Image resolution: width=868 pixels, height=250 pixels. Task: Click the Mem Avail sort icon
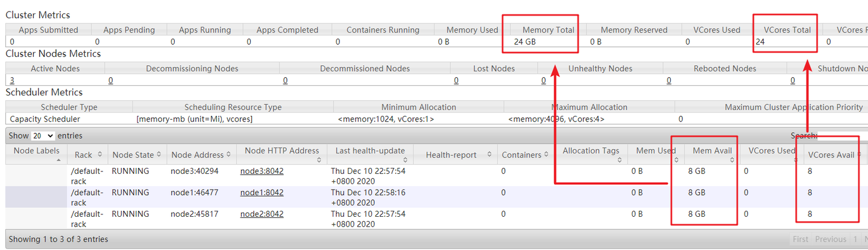point(732,159)
